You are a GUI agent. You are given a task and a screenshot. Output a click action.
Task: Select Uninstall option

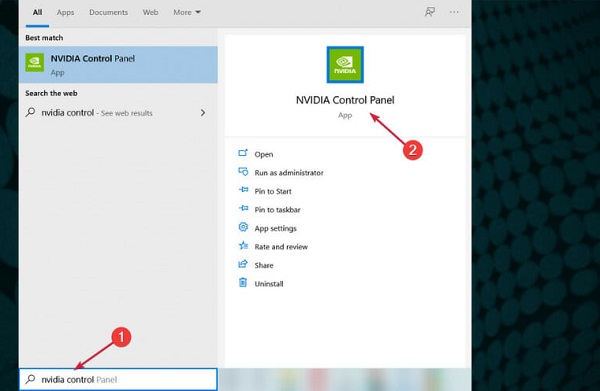click(269, 284)
